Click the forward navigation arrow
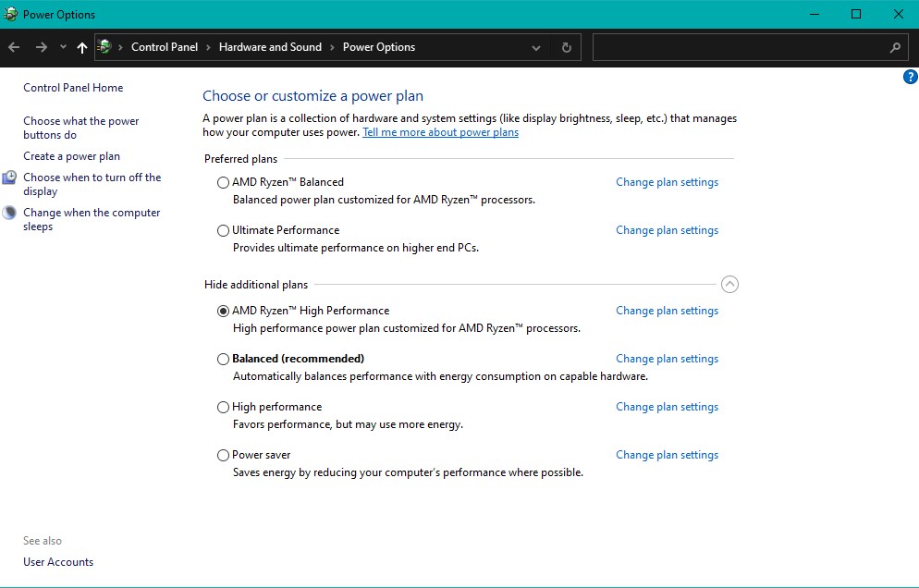Image resolution: width=919 pixels, height=588 pixels. coord(41,47)
